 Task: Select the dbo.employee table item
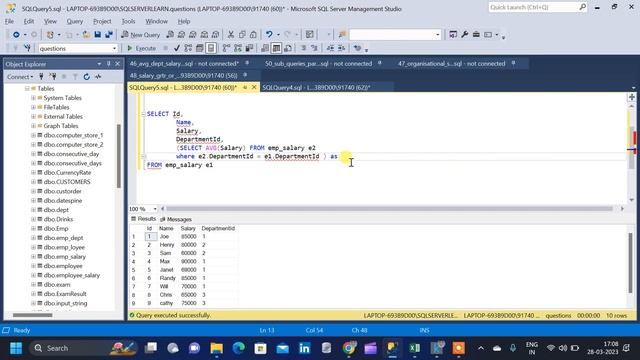click(x=63, y=266)
